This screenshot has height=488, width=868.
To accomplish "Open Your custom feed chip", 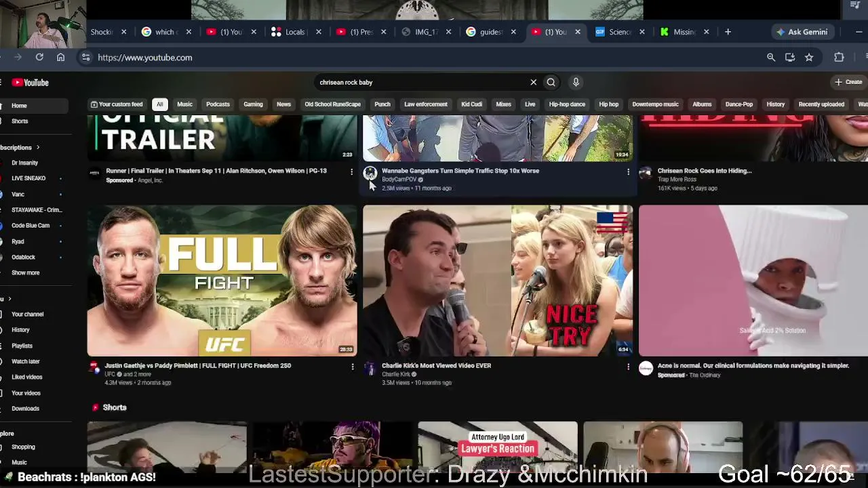I will (x=117, y=104).
